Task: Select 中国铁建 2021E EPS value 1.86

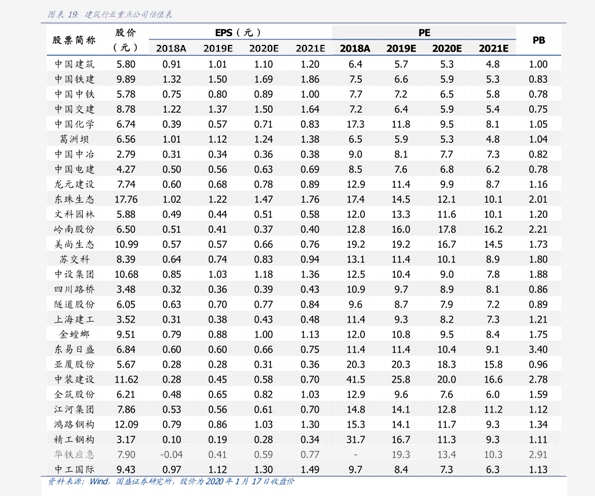Action: (310, 79)
